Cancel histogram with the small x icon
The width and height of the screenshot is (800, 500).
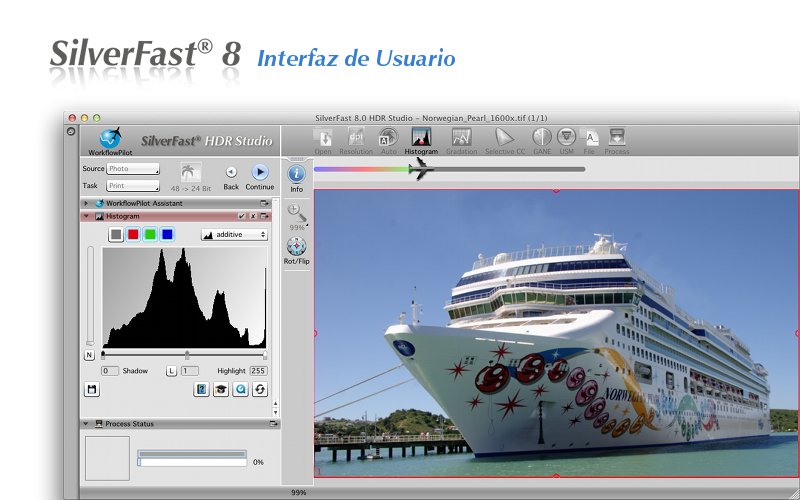point(253,216)
